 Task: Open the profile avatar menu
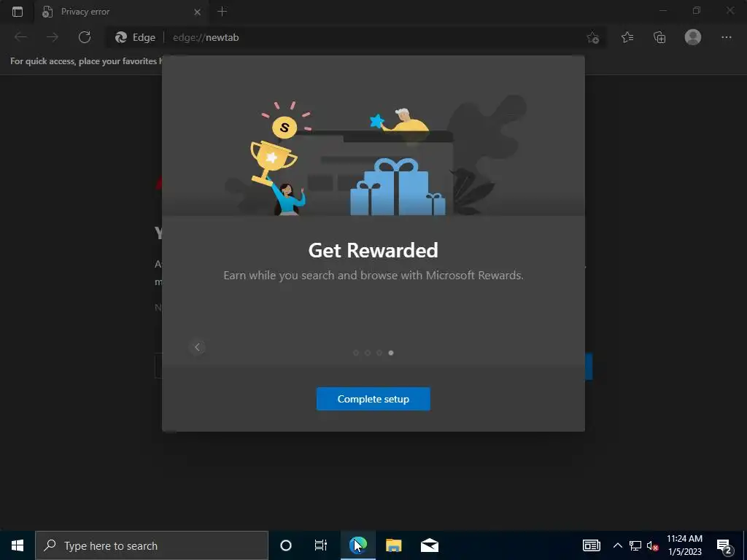coord(693,37)
